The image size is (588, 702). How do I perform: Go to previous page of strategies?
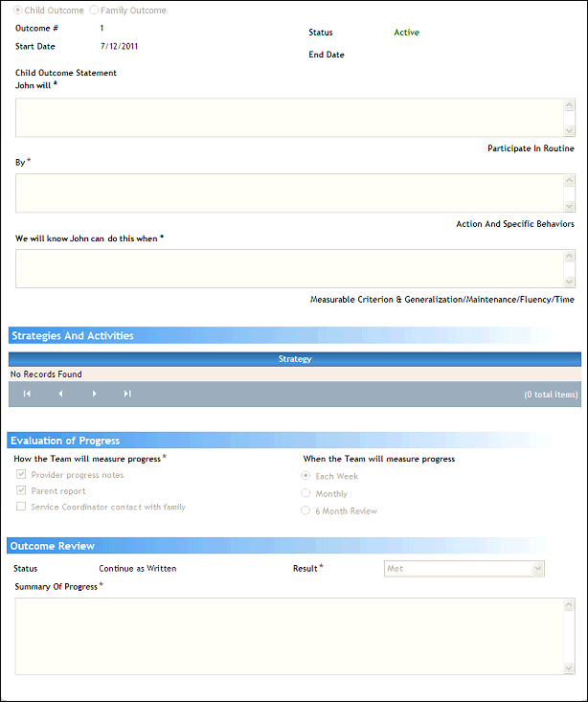(60, 394)
